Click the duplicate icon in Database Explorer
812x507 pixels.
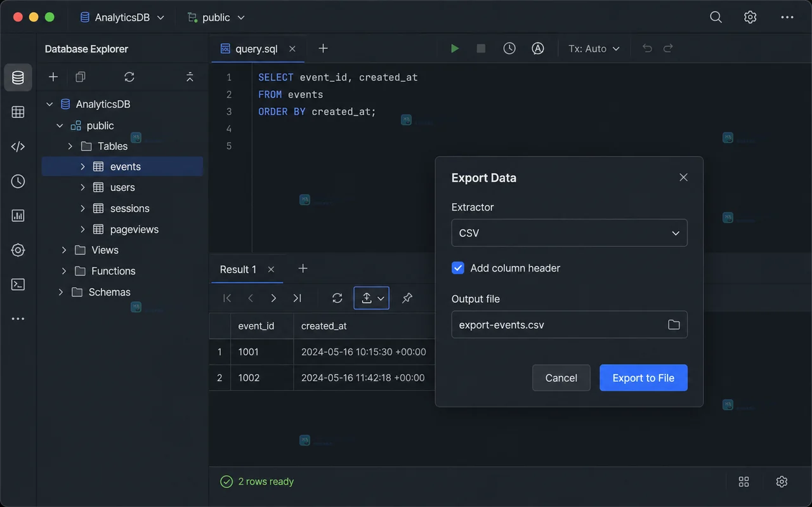coord(81,77)
